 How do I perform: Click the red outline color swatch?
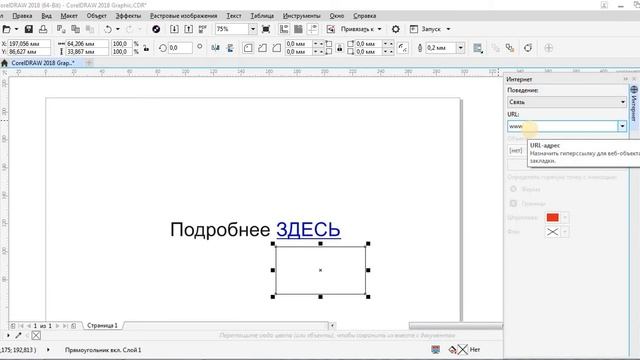click(x=553, y=218)
